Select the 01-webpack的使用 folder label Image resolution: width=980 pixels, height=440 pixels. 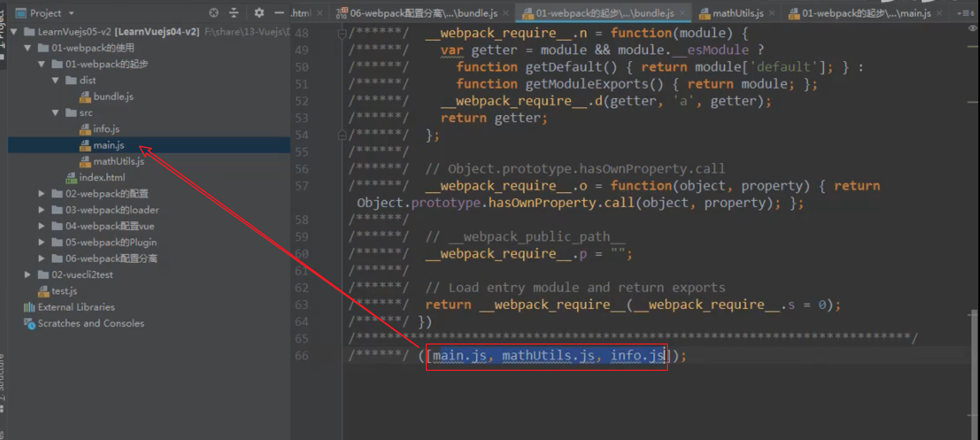pyautogui.click(x=93, y=48)
